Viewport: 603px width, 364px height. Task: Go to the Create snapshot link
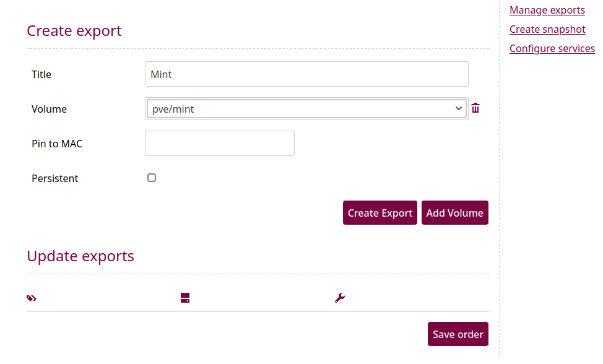547,29
